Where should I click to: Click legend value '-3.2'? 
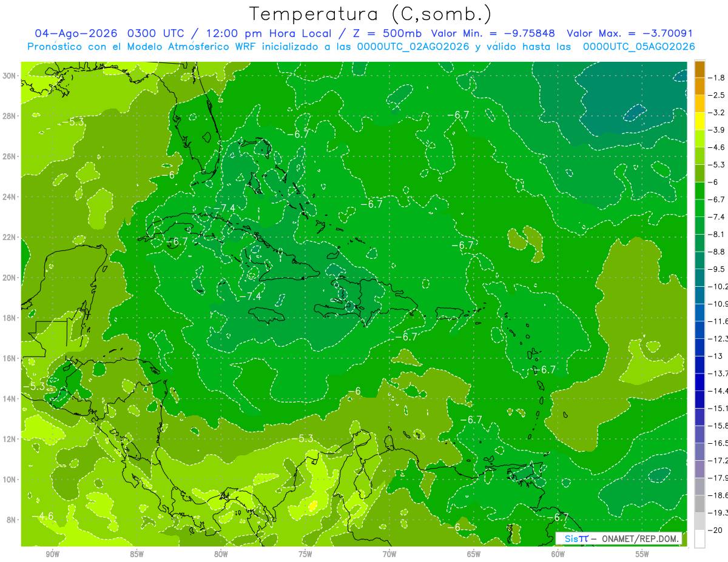point(718,113)
